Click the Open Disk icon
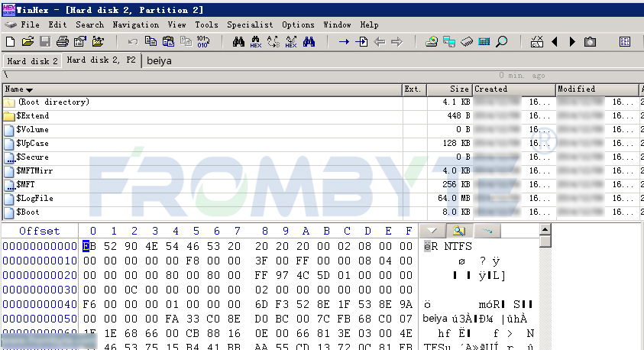 tap(432, 41)
